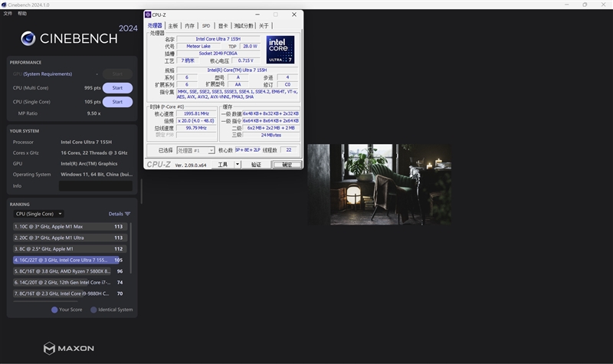Start the CPU (Single Core) benchmark

pyautogui.click(x=117, y=102)
